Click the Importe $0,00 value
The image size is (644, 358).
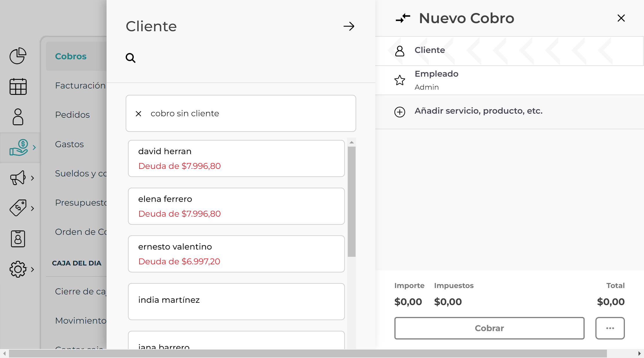click(x=408, y=302)
